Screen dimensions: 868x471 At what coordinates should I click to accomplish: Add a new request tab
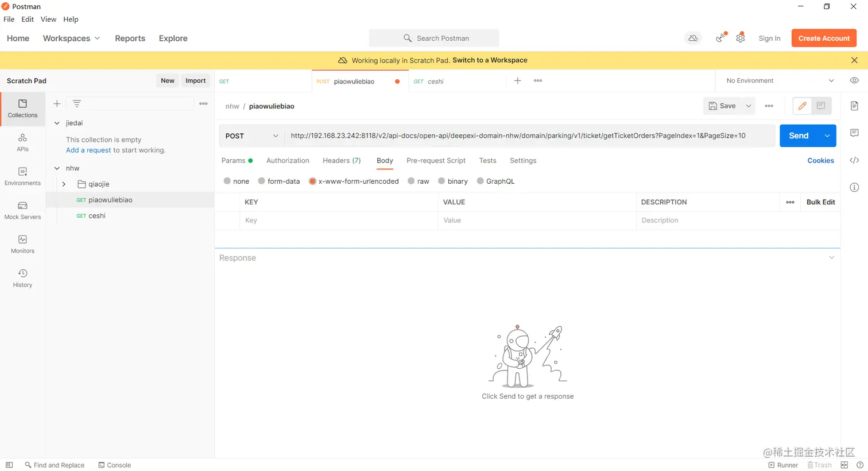(x=517, y=81)
